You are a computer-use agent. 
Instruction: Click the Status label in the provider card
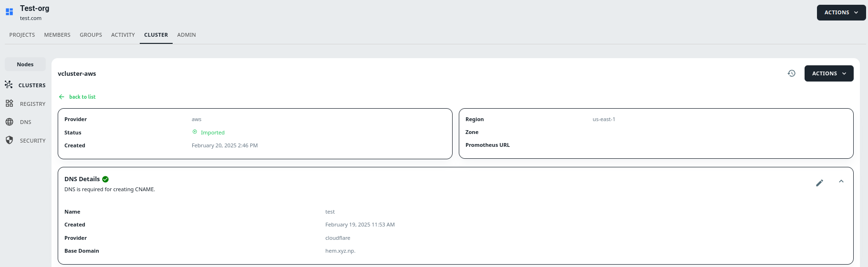pos(72,133)
